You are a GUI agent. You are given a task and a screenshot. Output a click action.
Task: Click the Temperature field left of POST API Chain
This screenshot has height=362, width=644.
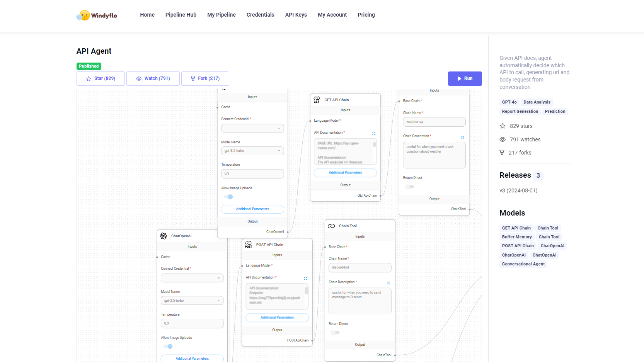192,323
